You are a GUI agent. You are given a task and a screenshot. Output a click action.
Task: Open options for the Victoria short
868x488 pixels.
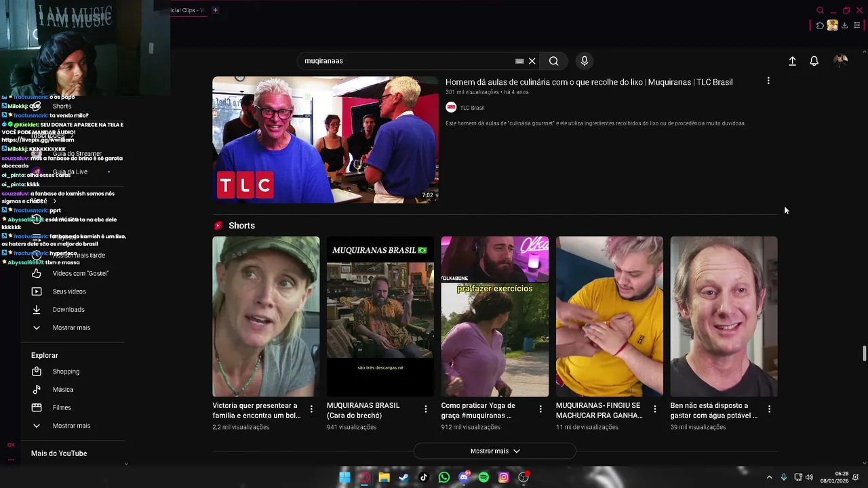coord(311,409)
